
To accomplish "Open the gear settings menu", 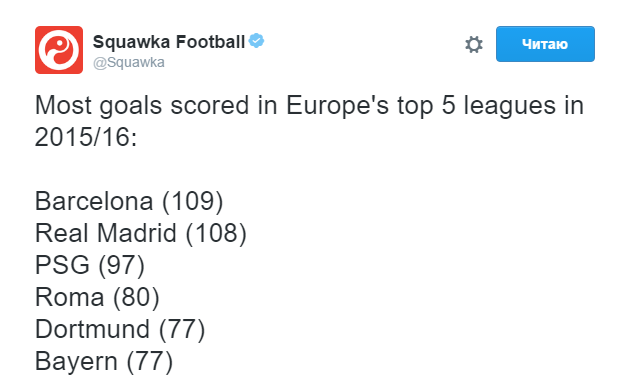I will coord(474,44).
